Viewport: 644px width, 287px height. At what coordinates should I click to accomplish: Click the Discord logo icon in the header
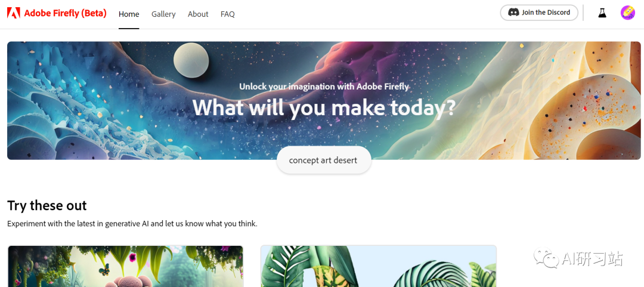(x=513, y=13)
